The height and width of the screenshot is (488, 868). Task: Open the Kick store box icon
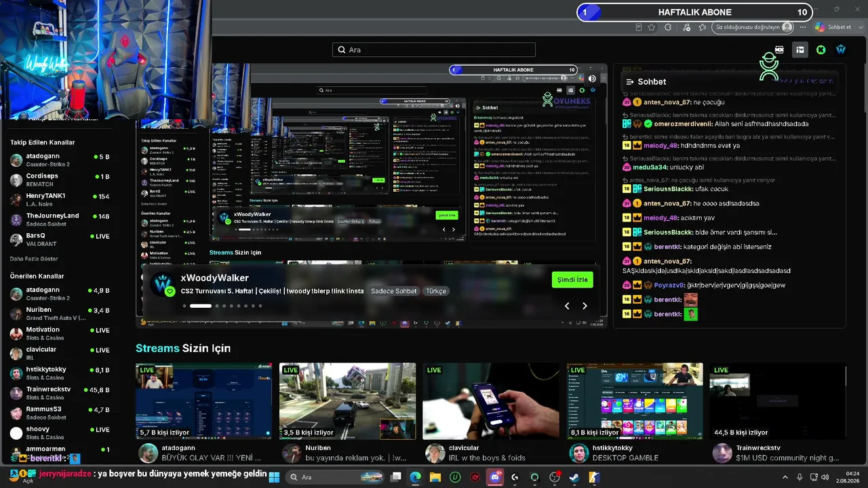tap(800, 49)
